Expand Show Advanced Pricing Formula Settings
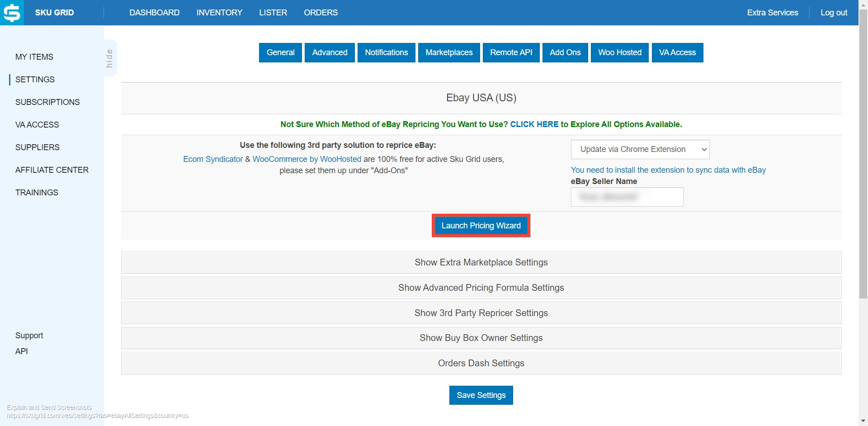 coord(481,288)
